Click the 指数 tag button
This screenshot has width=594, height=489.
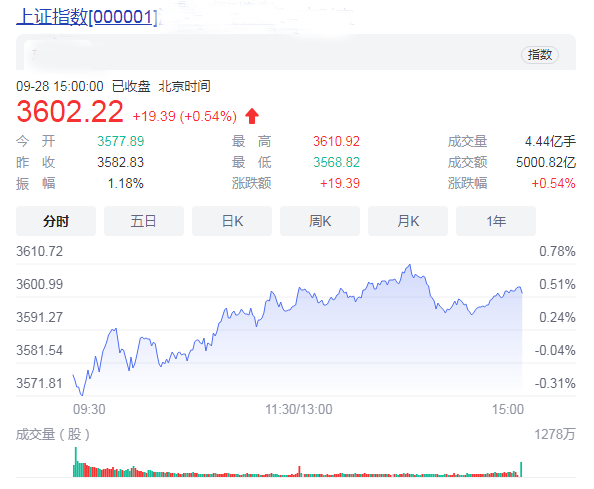click(x=540, y=55)
